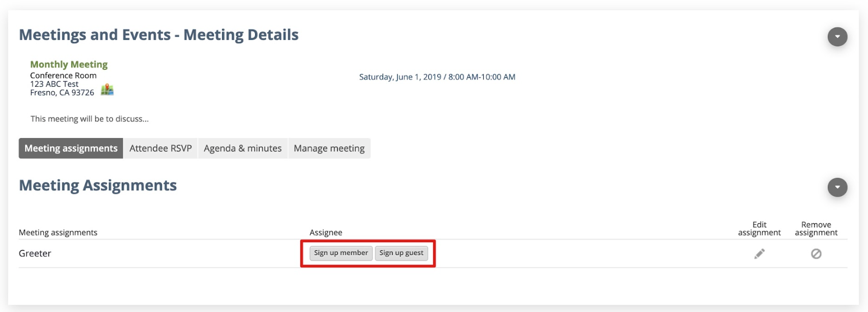Viewport: 868px width, 312px height.
Task: Open the Monthly Meeting title link
Action: (x=69, y=64)
